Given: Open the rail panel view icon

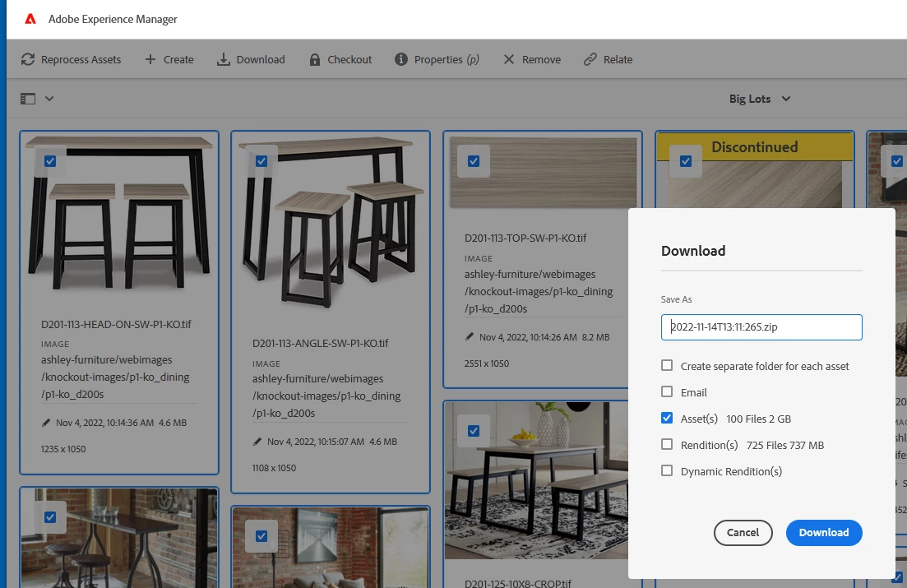Looking at the screenshot, I should point(28,99).
